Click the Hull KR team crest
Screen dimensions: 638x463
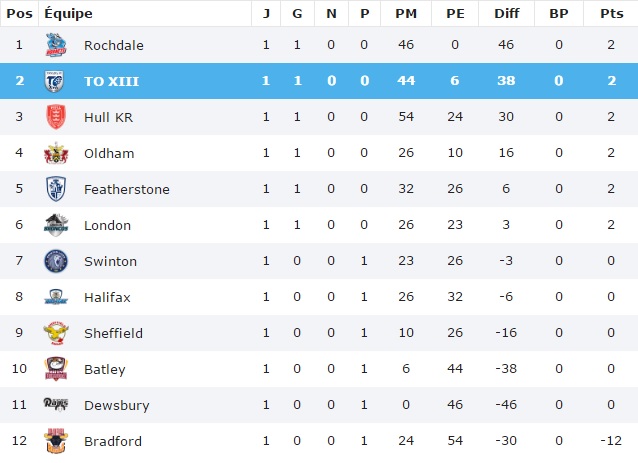(x=56, y=118)
